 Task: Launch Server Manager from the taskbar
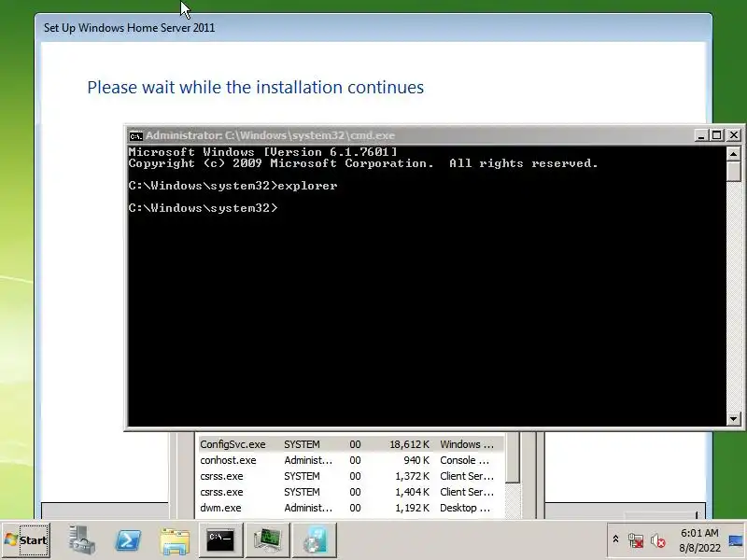[81, 540]
